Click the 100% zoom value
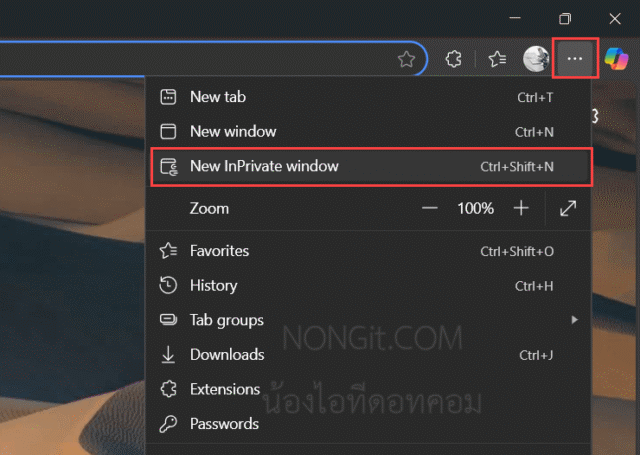The width and height of the screenshot is (640, 455). pyautogui.click(x=476, y=209)
